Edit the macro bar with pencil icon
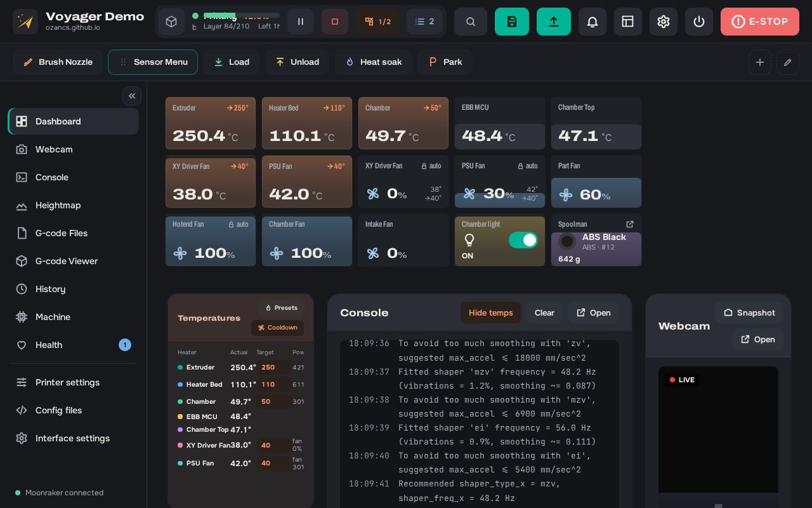Image resolution: width=812 pixels, height=508 pixels. [x=788, y=62]
